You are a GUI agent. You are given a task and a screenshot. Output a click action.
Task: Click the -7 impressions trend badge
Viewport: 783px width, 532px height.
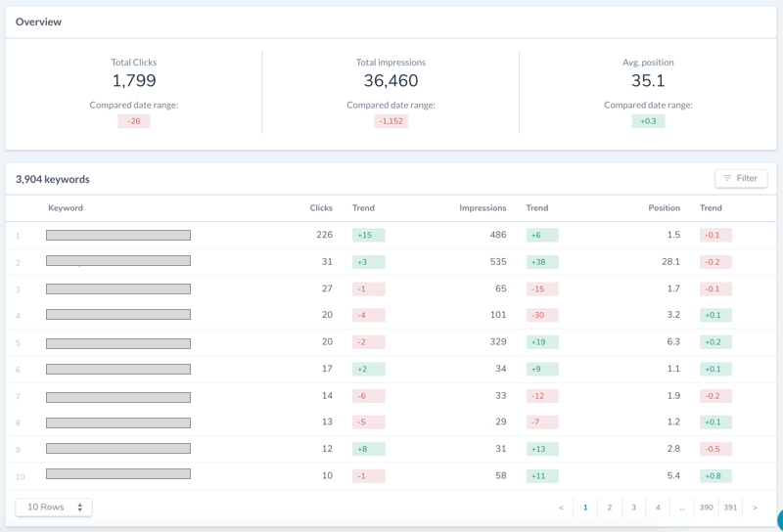(x=542, y=421)
